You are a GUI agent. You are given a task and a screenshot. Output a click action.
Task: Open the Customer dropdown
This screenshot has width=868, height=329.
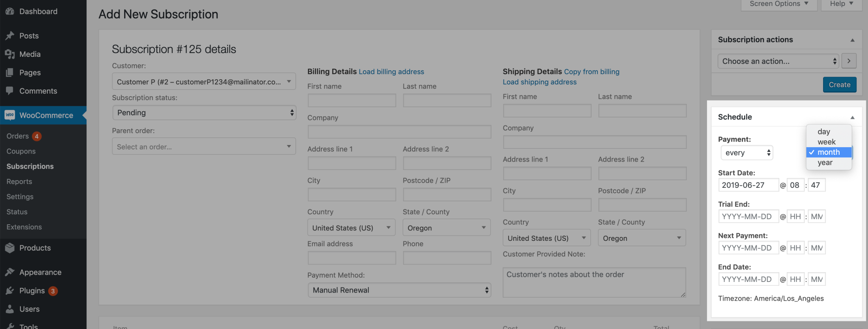click(204, 81)
